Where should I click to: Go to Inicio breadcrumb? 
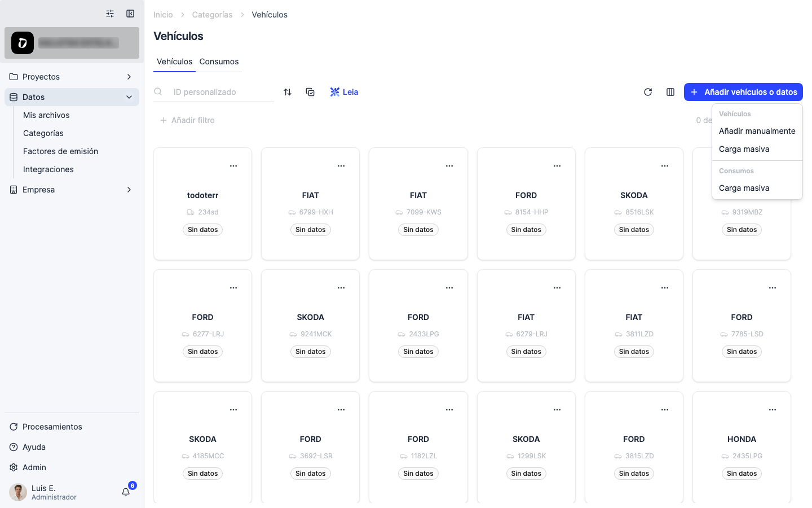click(163, 15)
